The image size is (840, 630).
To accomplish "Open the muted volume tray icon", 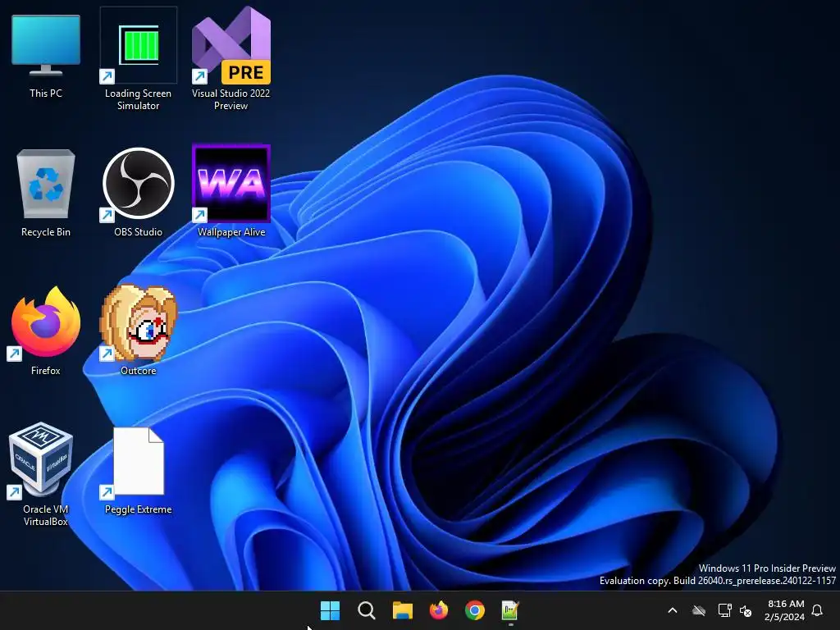I will coord(745,610).
